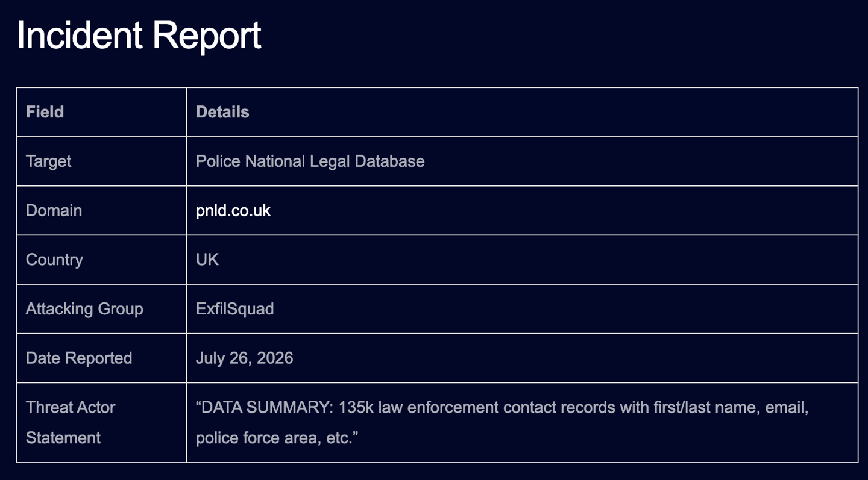Click the Threat Actor Statement label
This screenshot has width=868, height=480.
click(x=71, y=422)
